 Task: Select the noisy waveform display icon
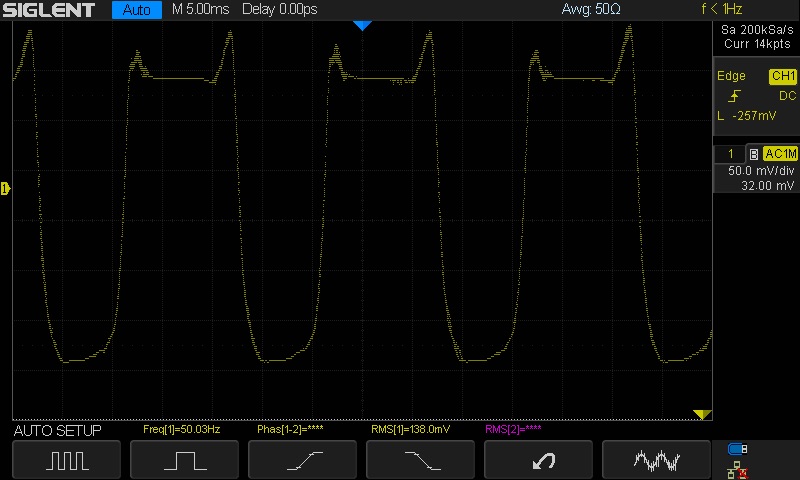pyautogui.click(x=656, y=460)
